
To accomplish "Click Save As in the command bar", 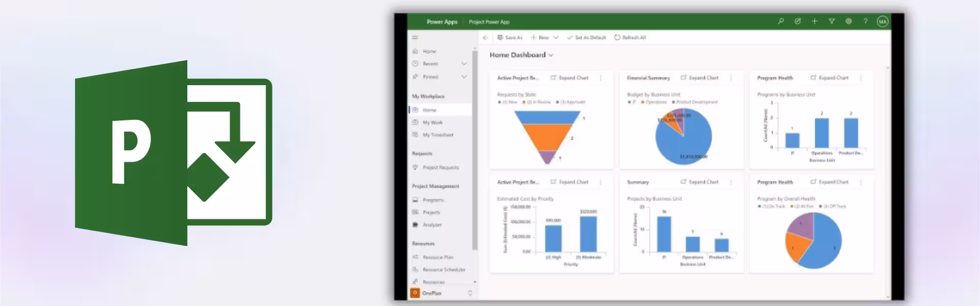I will point(510,37).
